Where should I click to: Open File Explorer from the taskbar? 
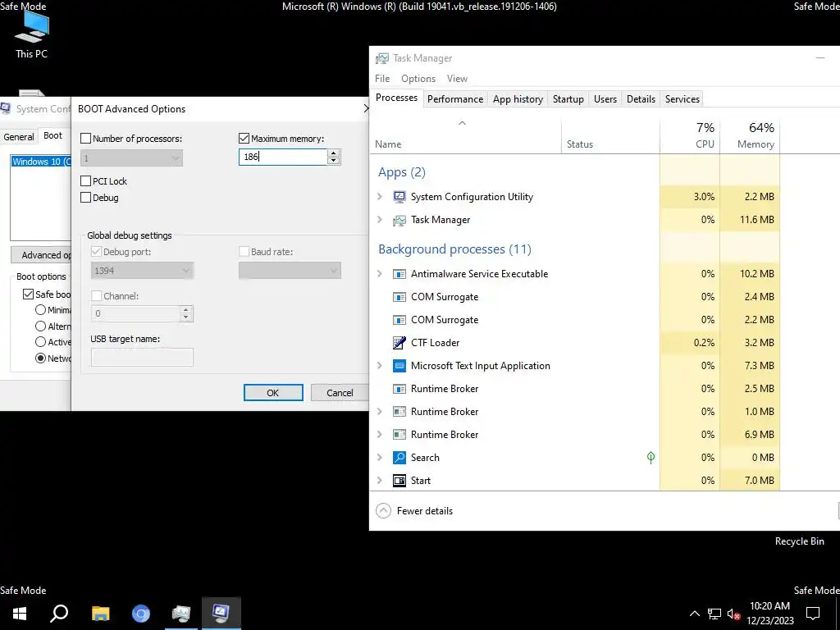[x=100, y=614]
